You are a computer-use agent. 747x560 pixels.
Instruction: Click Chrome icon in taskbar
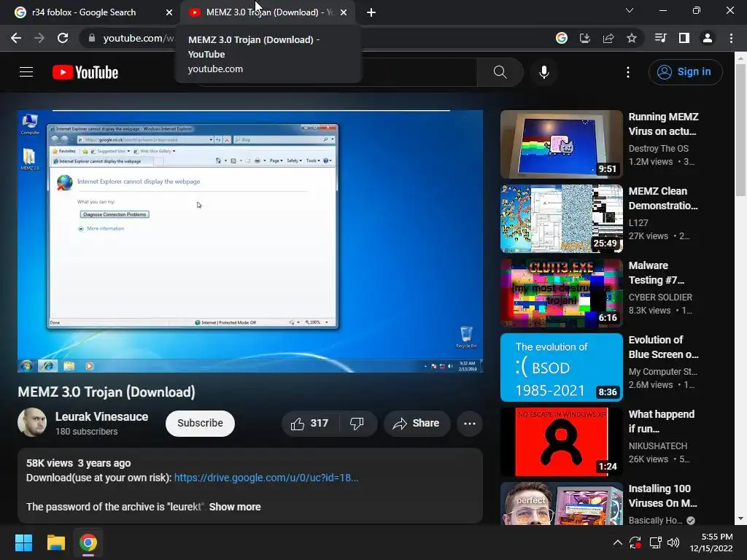pyautogui.click(x=88, y=542)
